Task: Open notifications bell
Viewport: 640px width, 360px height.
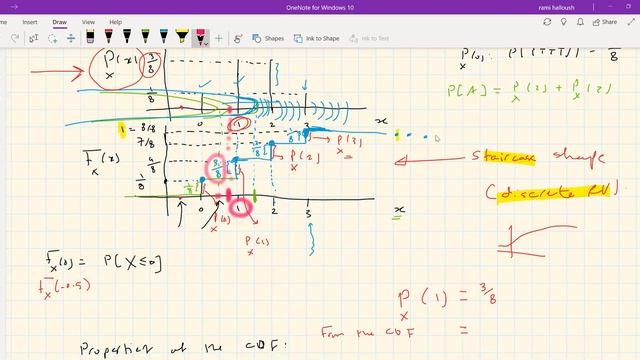Action: tap(580, 22)
